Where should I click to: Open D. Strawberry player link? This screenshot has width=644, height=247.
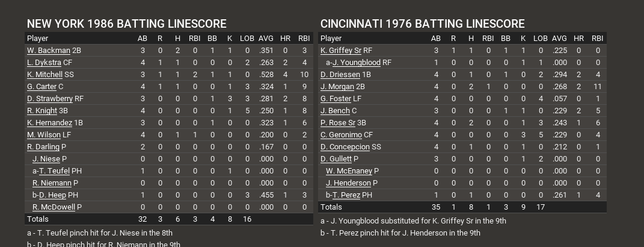50,99
